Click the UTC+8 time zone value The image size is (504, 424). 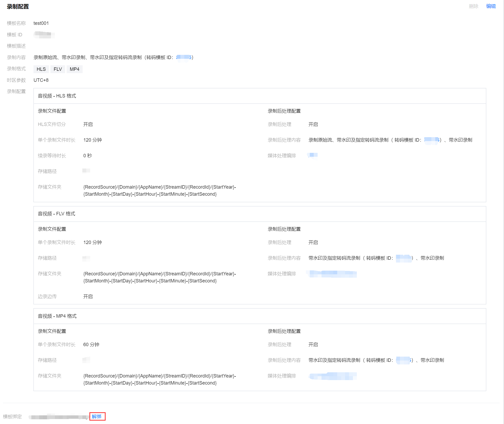coord(41,80)
